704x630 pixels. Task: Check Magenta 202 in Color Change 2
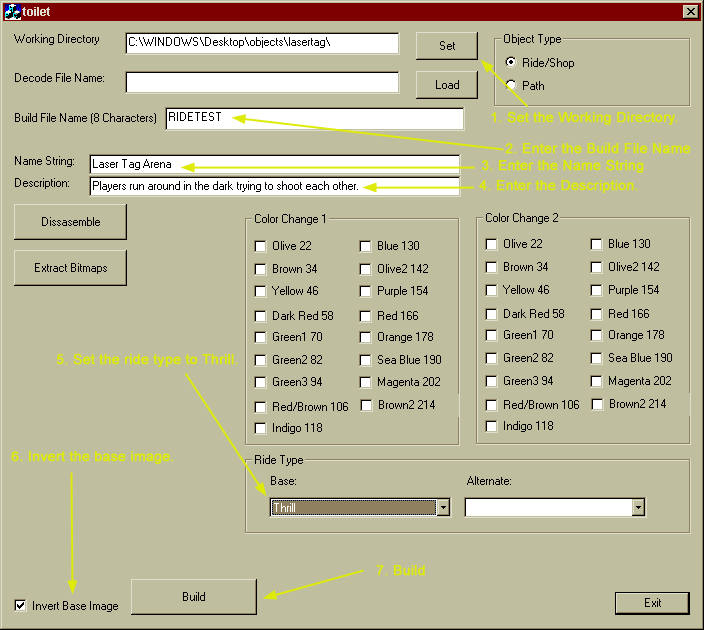596,381
